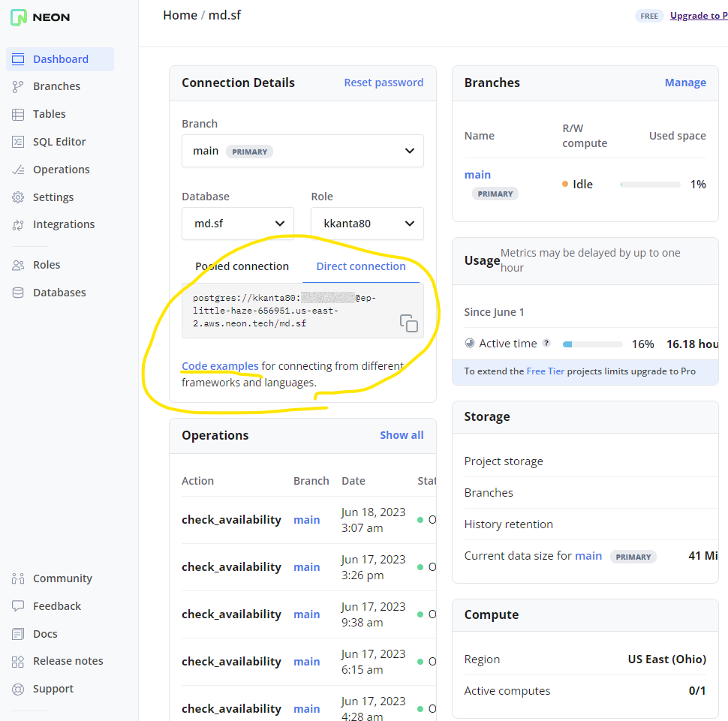Switch to Pooled connection tab
This screenshot has height=721, width=728.
click(242, 266)
